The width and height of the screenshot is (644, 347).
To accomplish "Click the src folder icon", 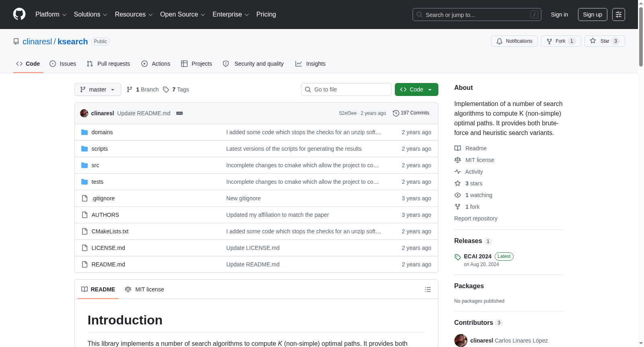I will pos(85,165).
